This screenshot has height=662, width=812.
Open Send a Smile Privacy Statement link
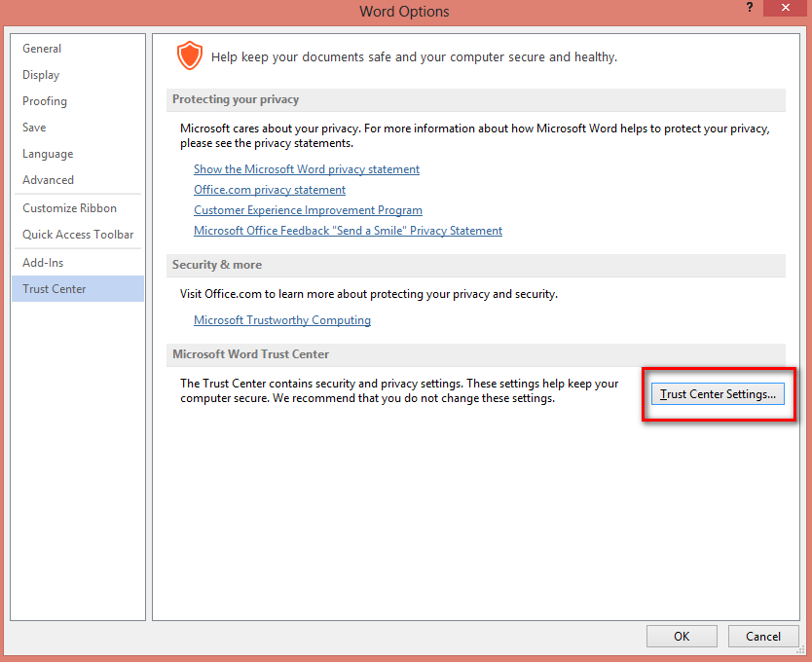tap(348, 231)
